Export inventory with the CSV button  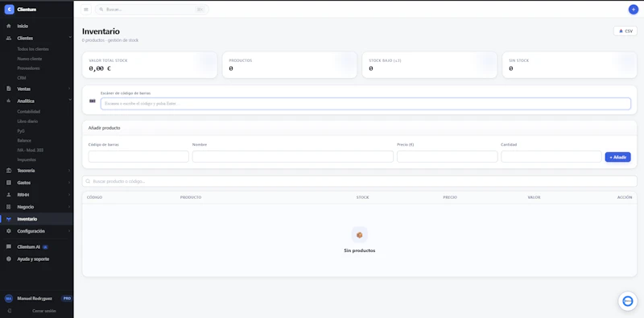tap(625, 31)
